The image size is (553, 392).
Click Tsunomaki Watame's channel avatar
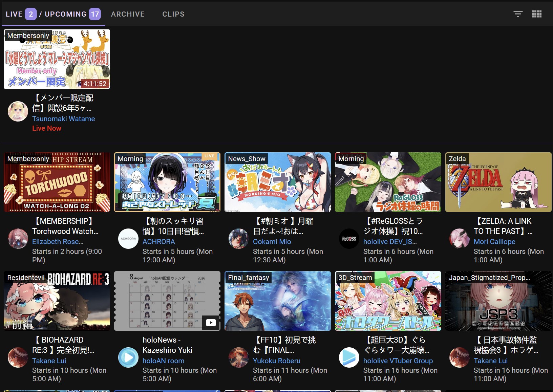(18, 111)
